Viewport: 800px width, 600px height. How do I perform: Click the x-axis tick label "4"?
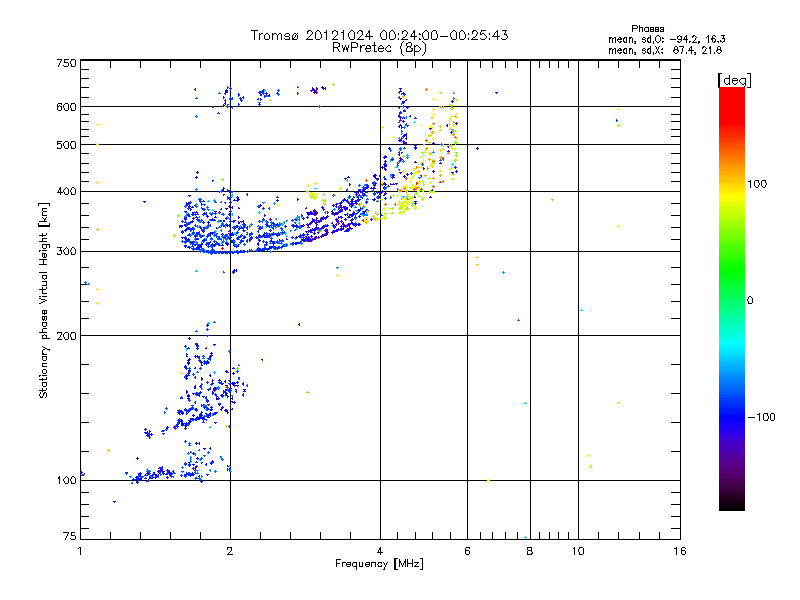pyautogui.click(x=380, y=552)
